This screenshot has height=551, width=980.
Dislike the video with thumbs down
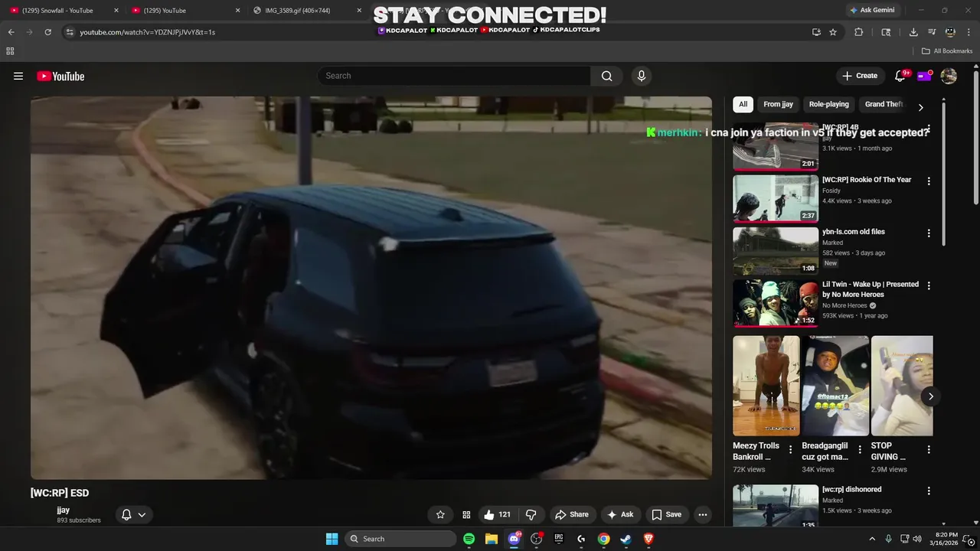click(x=531, y=514)
